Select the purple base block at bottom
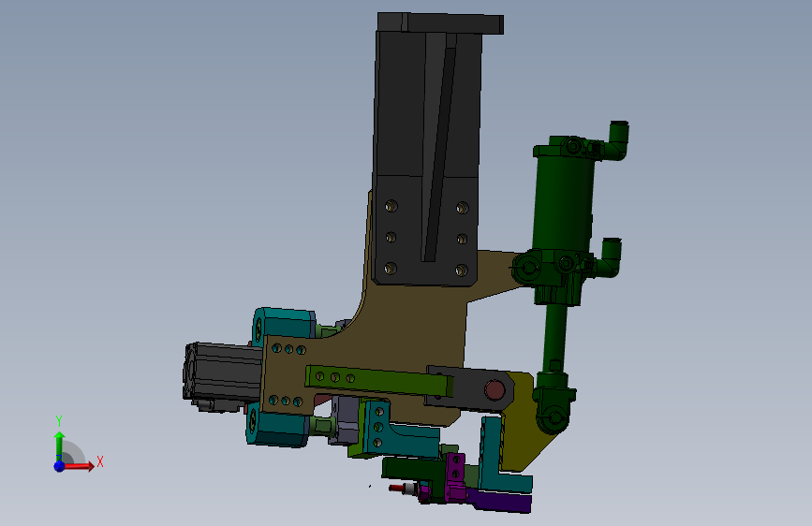Image resolution: width=812 pixels, height=526 pixels. point(500,501)
